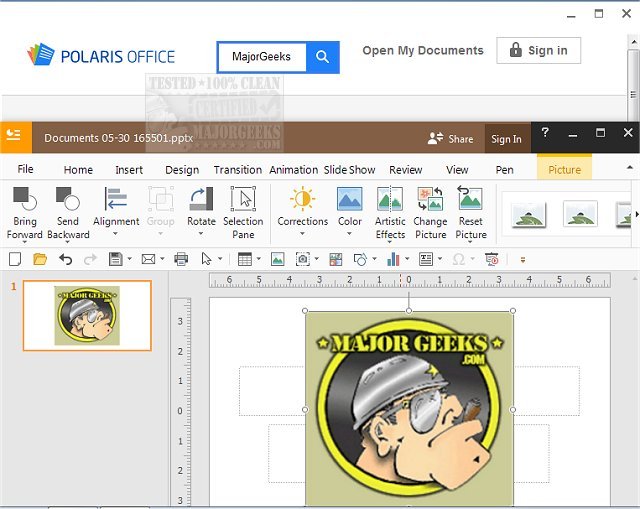This screenshot has width=640, height=509.
Task: Click the insert picture icon in quick toolbar
Action: pos(278,259)
